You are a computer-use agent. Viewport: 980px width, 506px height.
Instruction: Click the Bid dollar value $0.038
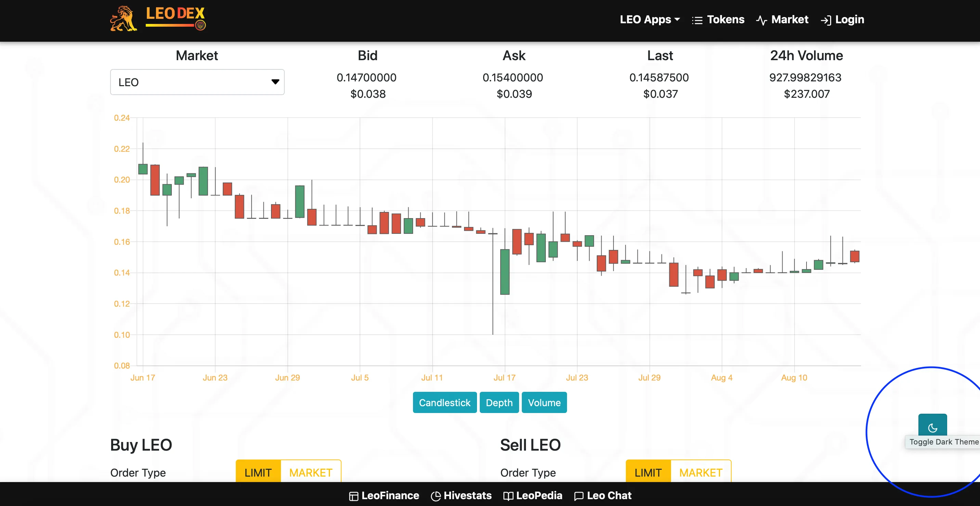[368, 94]
